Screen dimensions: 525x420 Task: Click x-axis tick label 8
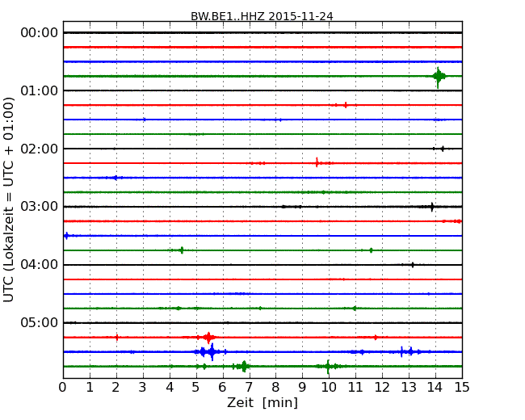coord(276,388)
